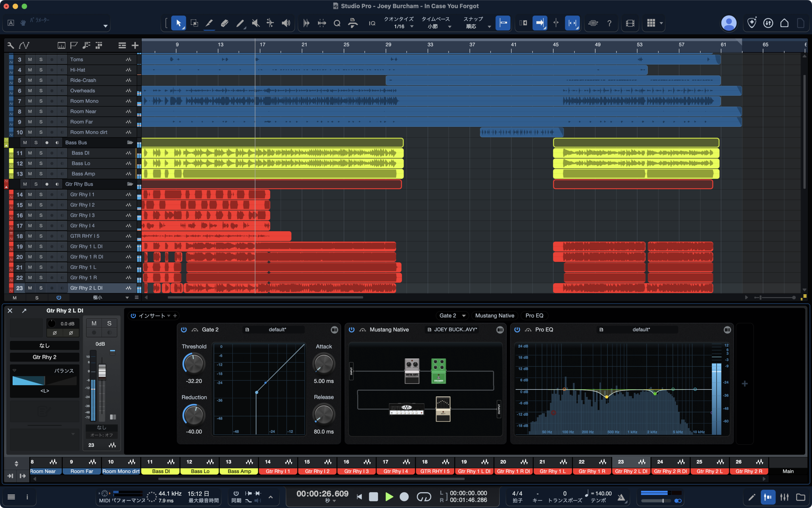812x508 pixels.
Task: Click the Stop transport button
Action: click(373, 497)
